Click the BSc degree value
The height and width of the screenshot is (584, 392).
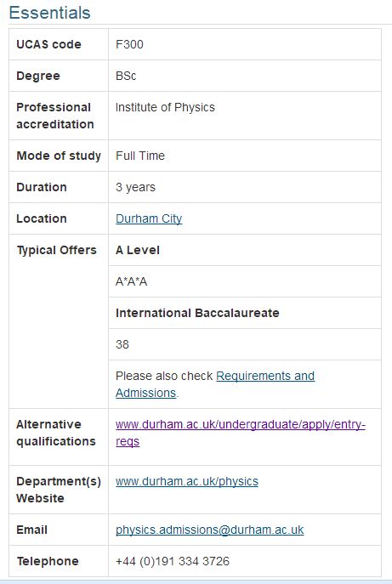(126, 76)
